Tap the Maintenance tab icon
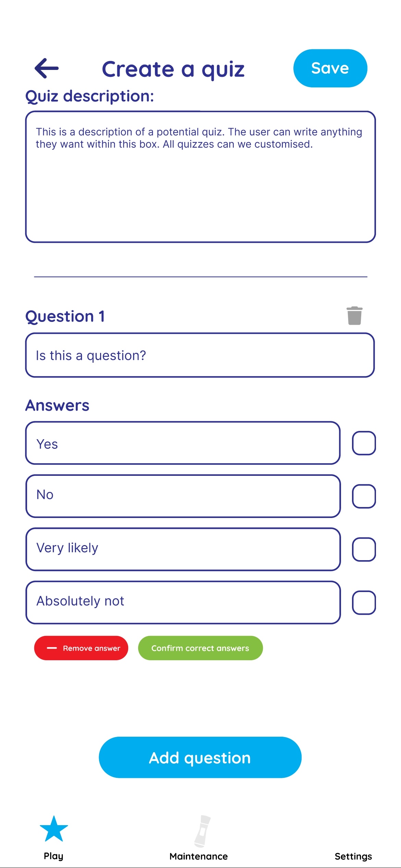 [x=202, y=831]
